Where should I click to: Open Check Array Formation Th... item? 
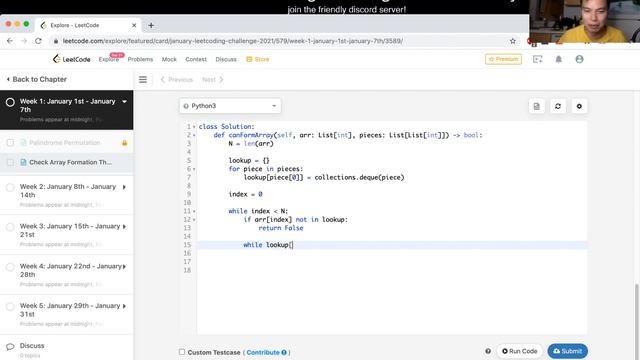click(x=67, y=162)
